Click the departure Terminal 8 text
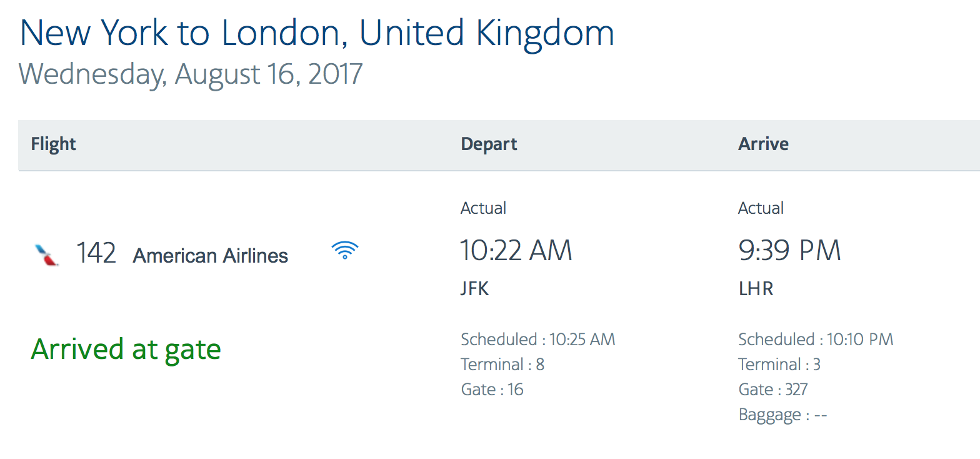 click(502, 365)
